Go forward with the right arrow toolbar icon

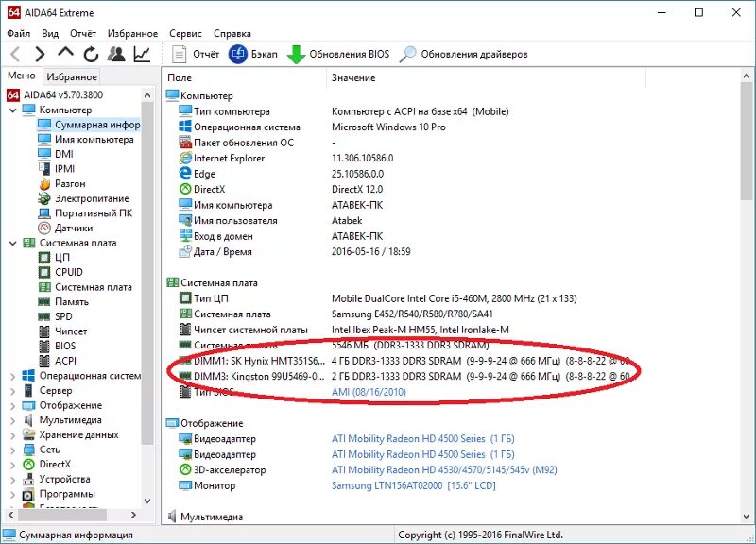[x=40, y=54]
